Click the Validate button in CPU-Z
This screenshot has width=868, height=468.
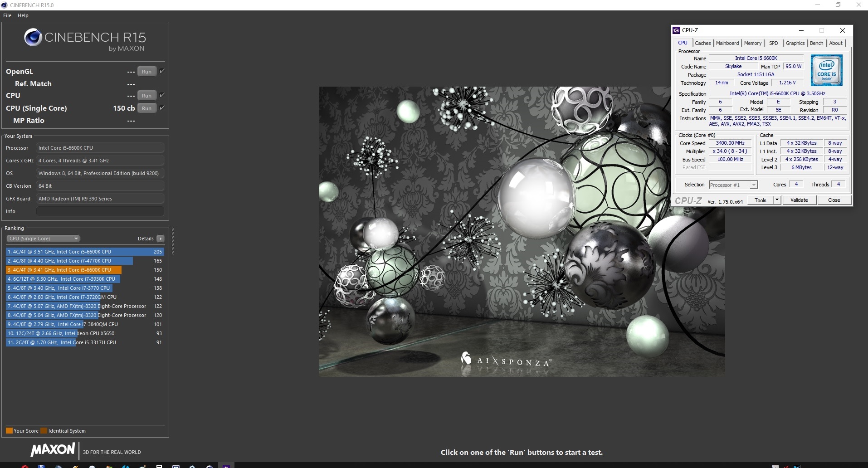click(x=799, y=200)
